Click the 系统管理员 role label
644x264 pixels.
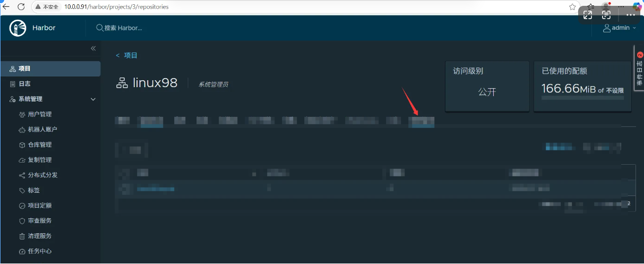coord(213,84)
